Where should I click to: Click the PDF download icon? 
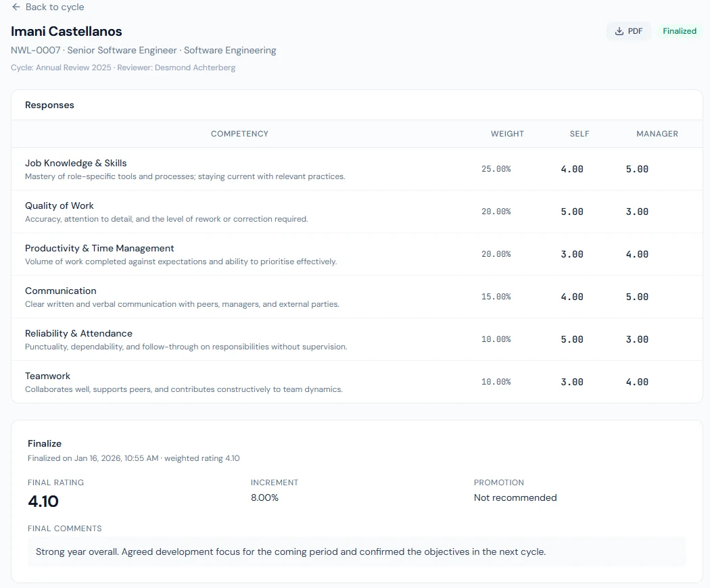coord(619,31)
